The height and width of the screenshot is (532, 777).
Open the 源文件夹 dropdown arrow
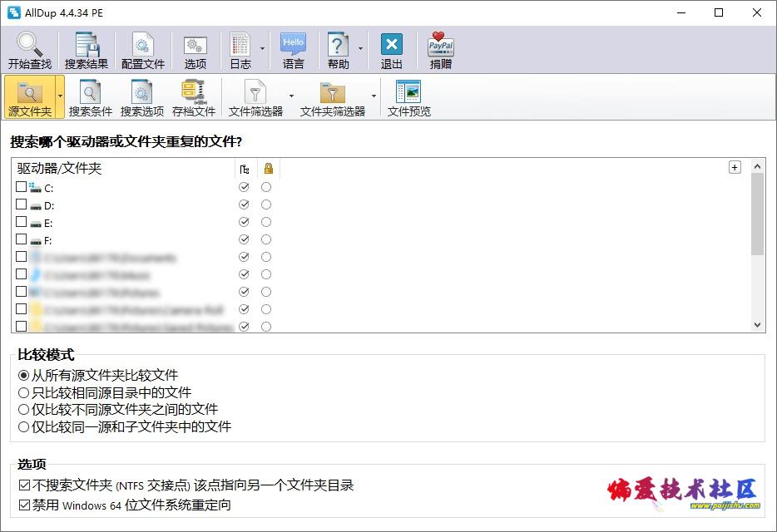coord(60,96)
